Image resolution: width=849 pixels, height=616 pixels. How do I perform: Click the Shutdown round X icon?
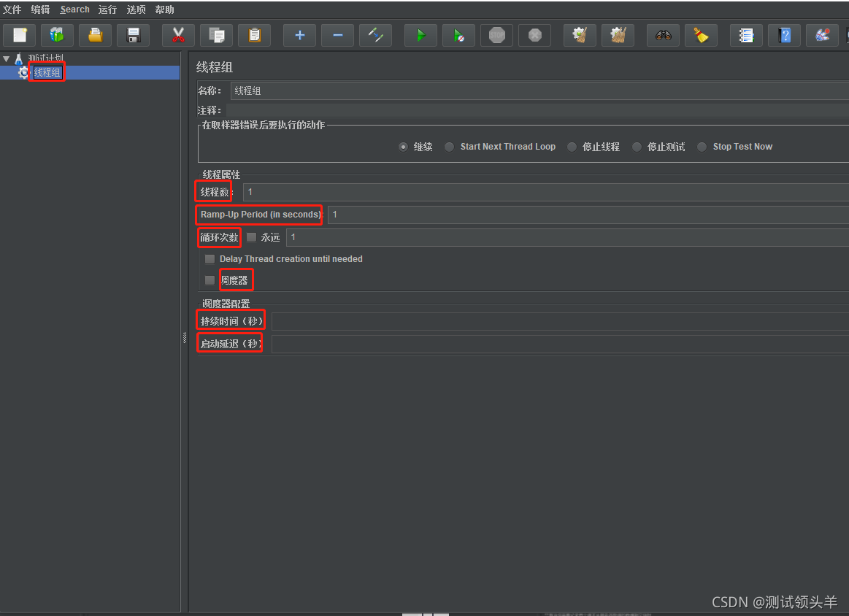pyautogui.click(x=534, y=35)
